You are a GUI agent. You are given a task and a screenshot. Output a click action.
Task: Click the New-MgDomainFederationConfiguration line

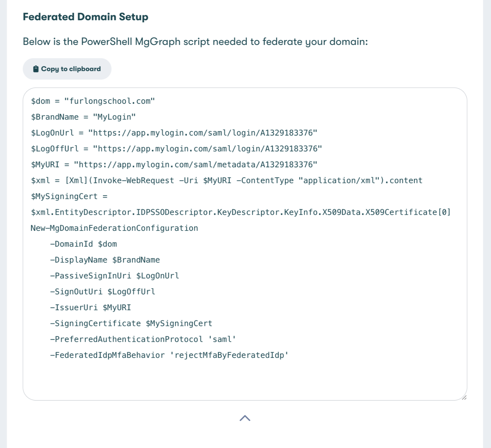(114, 228)
